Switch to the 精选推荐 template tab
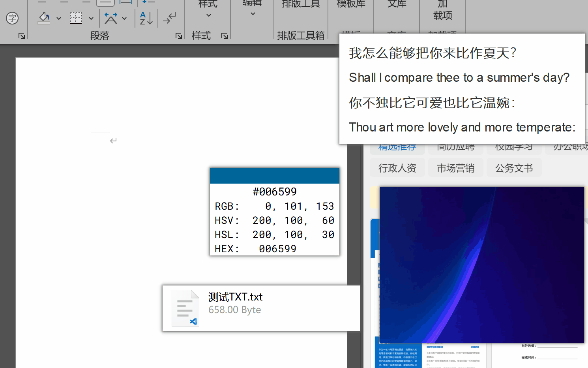 397,146
